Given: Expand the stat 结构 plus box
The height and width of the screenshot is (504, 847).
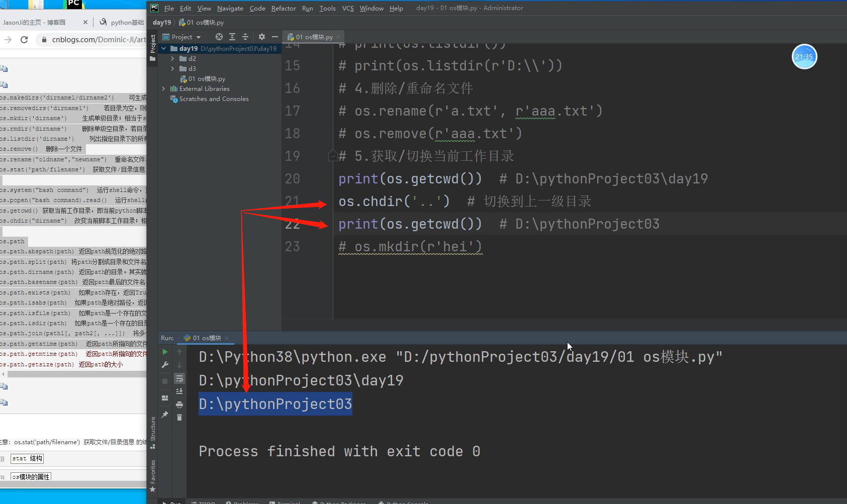Looking at the screenshot, I should pos(2,459).
